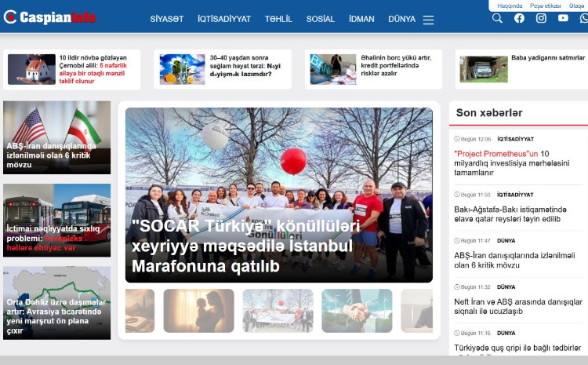The image size is (588, 365).
Task: Go to CaspianInfo logo homepage
Action: [x=49, y=17]
